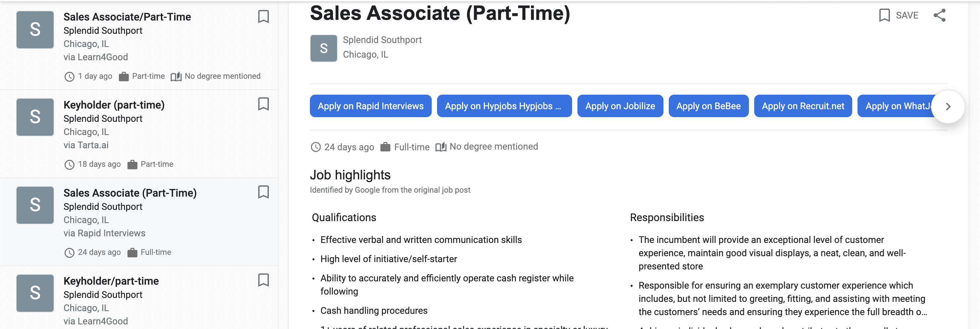Click the Splendid Southport logo in job details
This screenshot has height=329, width=980.
click(x=323, y=48)
